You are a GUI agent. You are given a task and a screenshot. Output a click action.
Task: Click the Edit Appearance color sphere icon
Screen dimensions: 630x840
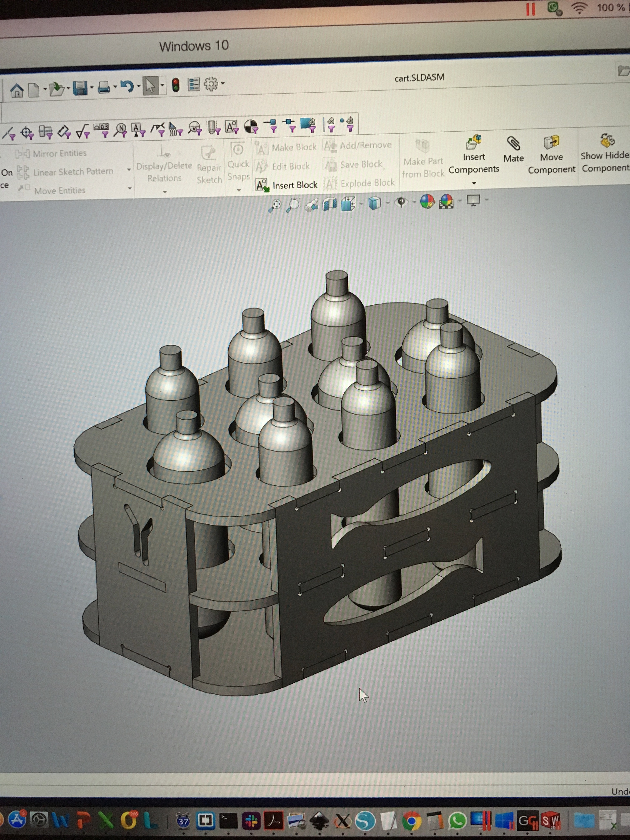point(427,202)
